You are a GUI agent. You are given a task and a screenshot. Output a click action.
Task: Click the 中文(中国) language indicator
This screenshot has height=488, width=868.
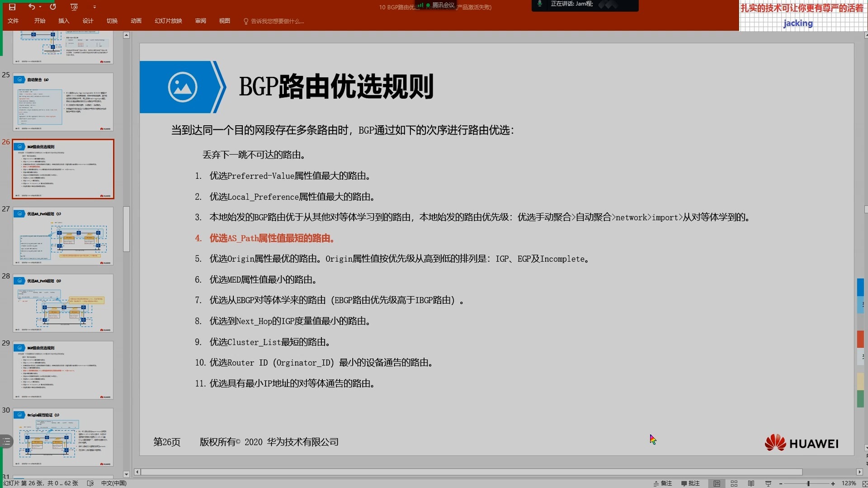pos(114,483)
